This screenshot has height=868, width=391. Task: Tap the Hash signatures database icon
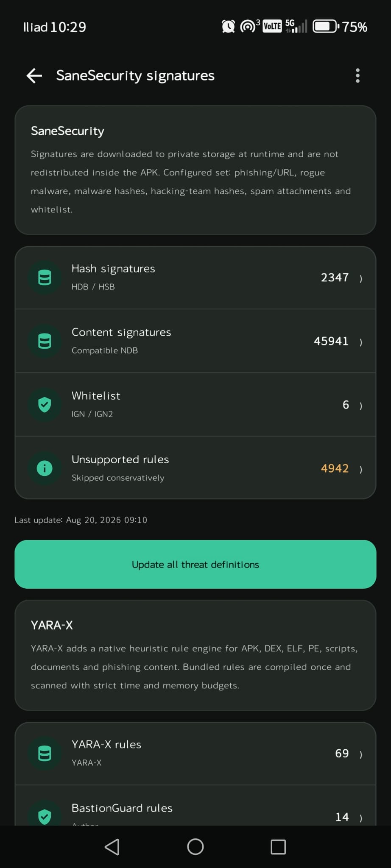coord(45,278)
